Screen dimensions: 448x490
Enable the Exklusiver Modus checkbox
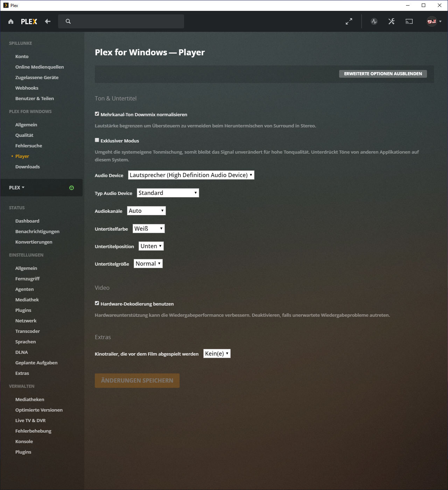[x=97, y=140]
